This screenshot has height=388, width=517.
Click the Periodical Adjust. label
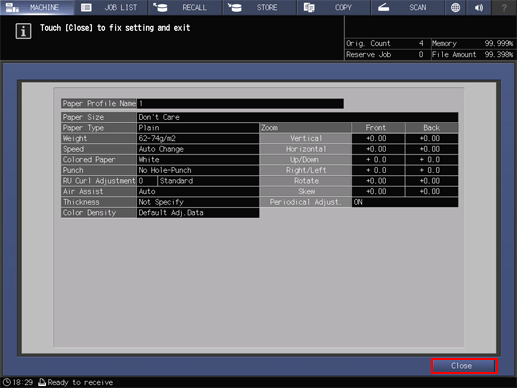click(306, 202)
